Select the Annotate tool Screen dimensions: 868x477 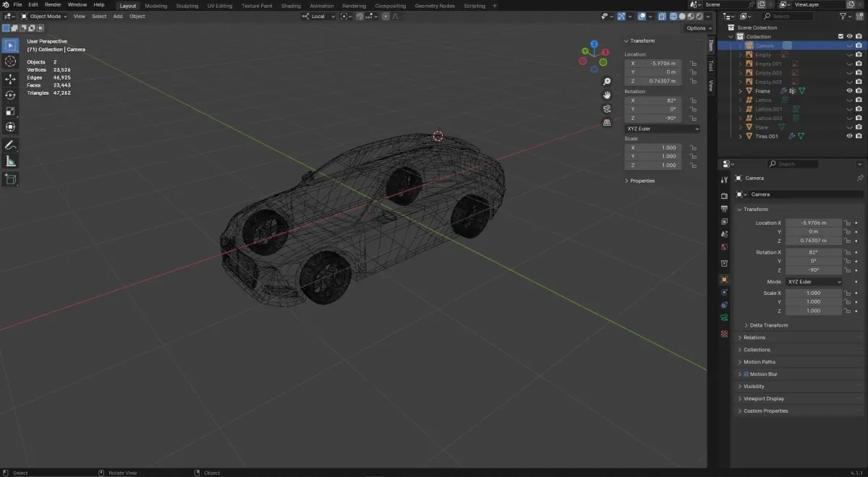11,145
